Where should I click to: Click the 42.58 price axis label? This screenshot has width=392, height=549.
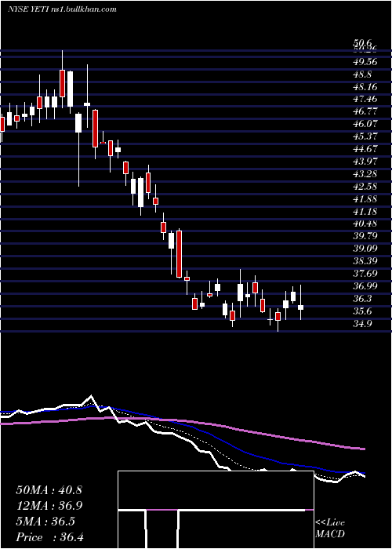coord(365,186)
